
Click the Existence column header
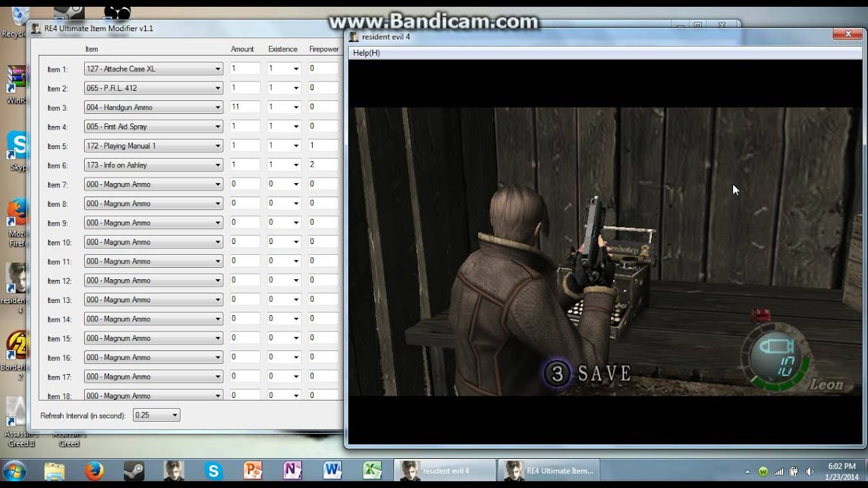pyautogui.click(x=283, y=49)
